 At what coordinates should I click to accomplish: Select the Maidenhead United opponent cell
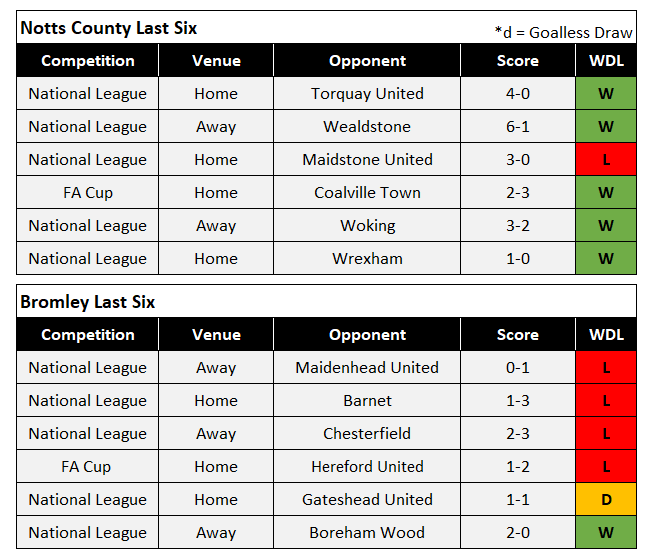click(367, 368)
